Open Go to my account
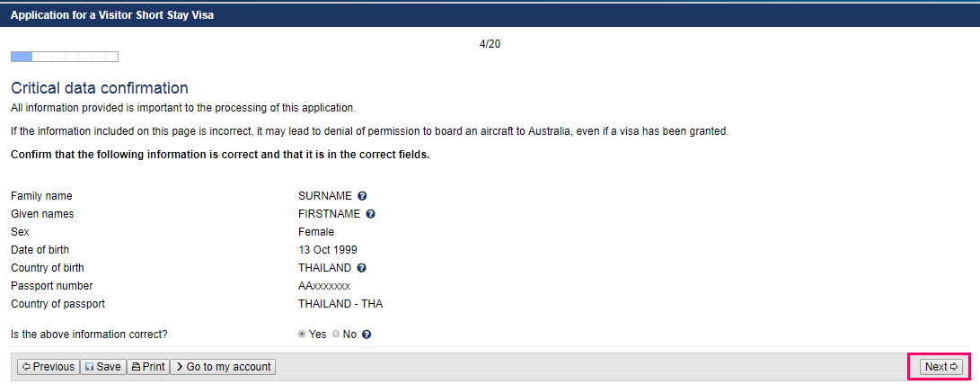 pyautogui.click(x=223, y=367)
